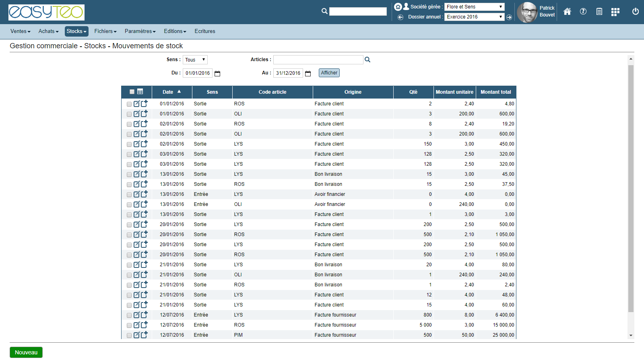Click the power logout icon
The image size is (644, 362).
(x=636, y=12)
